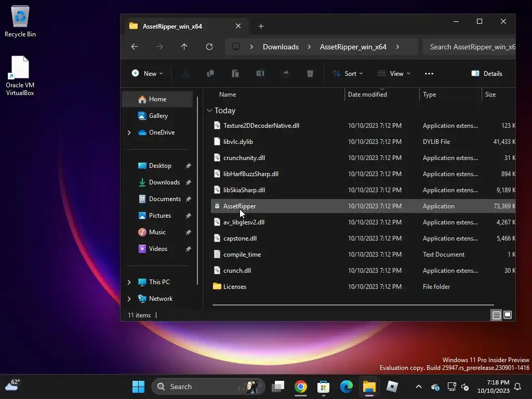This screenshot has height=399, width=532.
Task: Open Music in the navigation pane
Action: [x=157, y=232]
